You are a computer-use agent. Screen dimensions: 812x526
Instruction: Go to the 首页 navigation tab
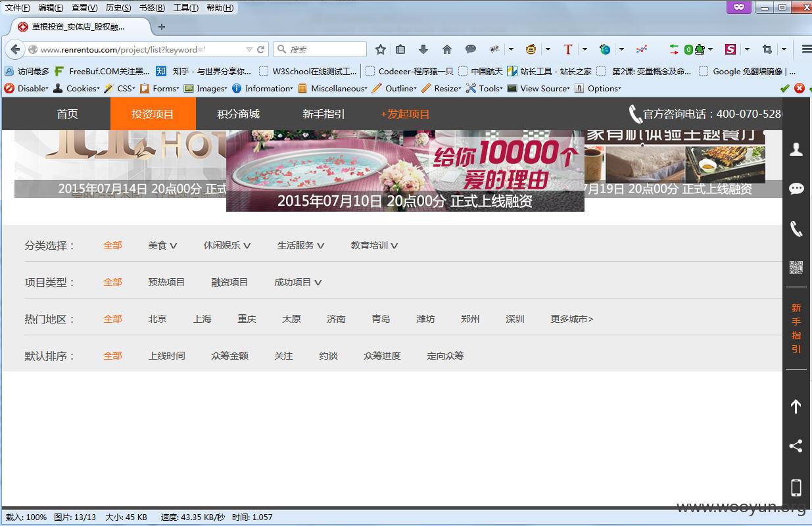pyautogui.click(x=67, y=114)
